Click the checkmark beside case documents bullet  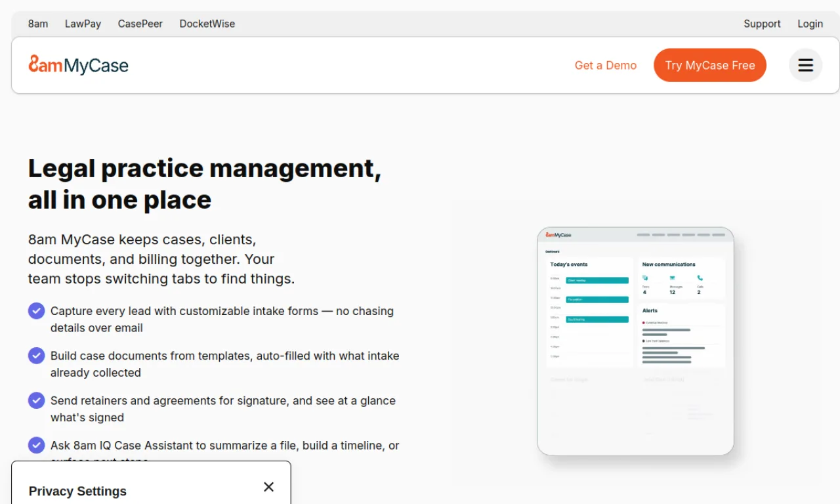(37, 356)
